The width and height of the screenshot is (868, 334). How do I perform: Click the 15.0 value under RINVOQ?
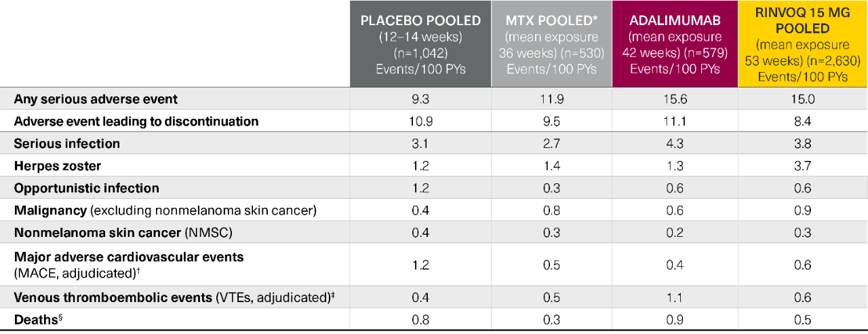[x=803, y=99]
